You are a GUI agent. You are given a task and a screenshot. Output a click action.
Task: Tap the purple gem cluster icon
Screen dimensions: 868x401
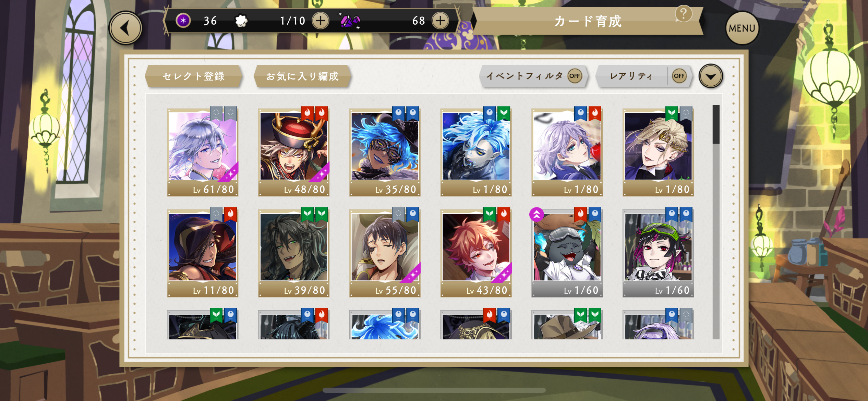point(350,21)
